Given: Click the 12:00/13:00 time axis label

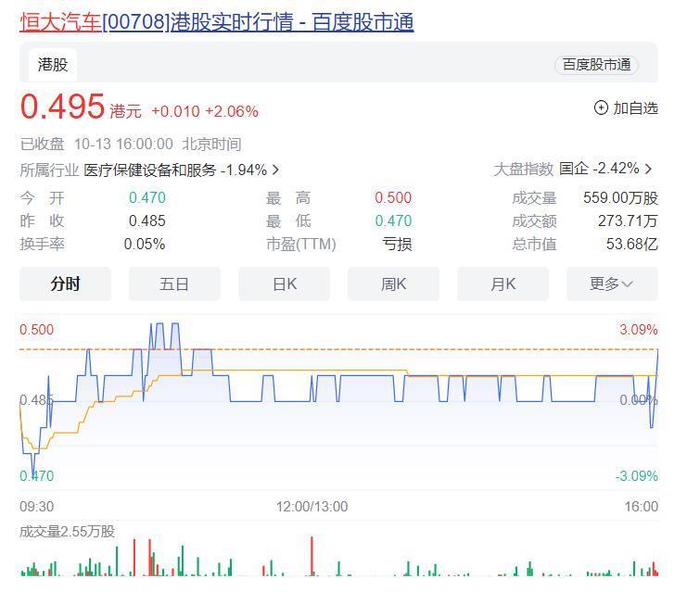Looking at the screenshot, I should [312, 507].
